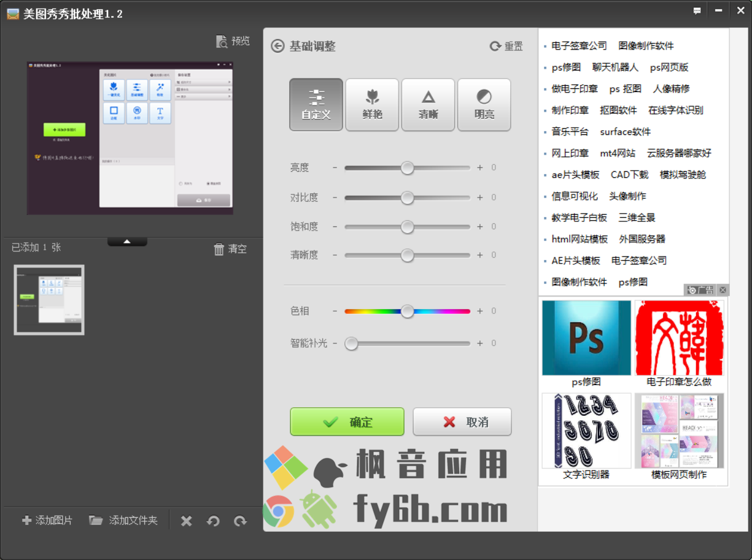Open the 电子签章公司 link in the first ad row
Screen dimensions: 752x560
[579, 46]
